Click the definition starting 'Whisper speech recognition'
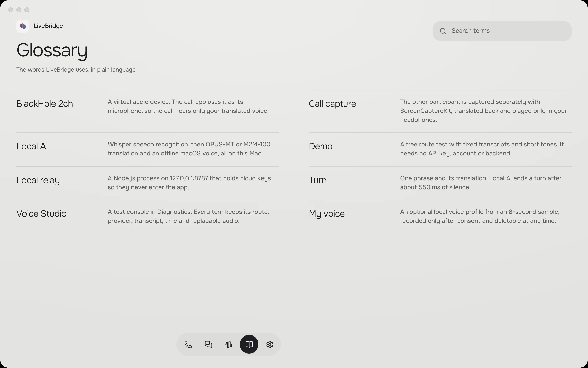The image size is (588, 368). coord(189,149)
